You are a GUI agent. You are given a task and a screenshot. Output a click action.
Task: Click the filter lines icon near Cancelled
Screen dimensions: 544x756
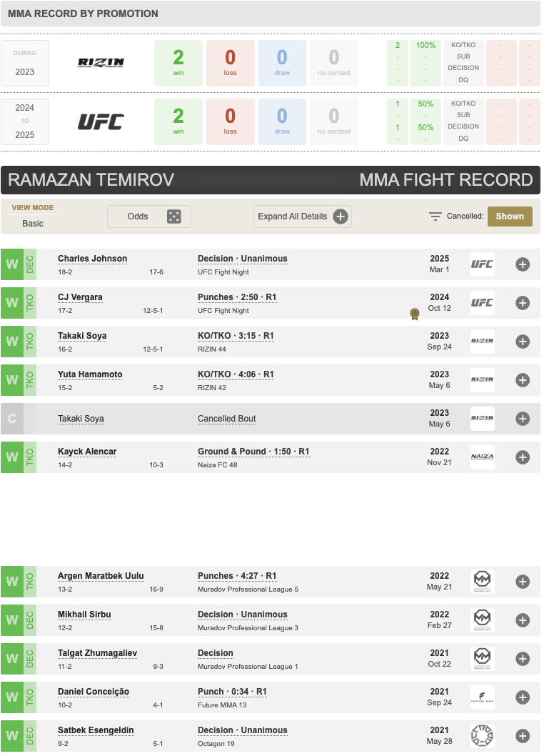pyautogui.click(x=435, y=217)
